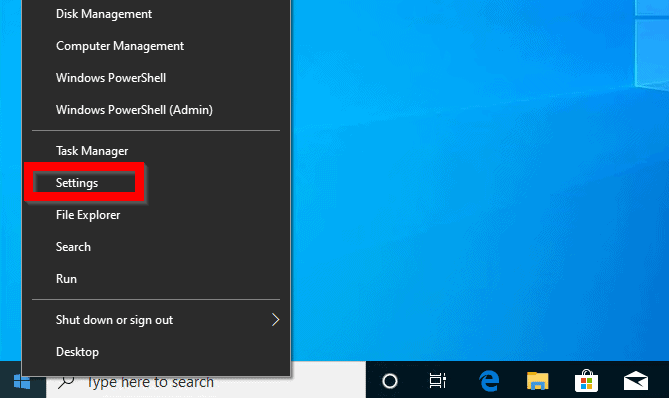This screenshot has width=669, height=398.
Task: Open File Explorer folder icon on taskbar
Action: 537,381
